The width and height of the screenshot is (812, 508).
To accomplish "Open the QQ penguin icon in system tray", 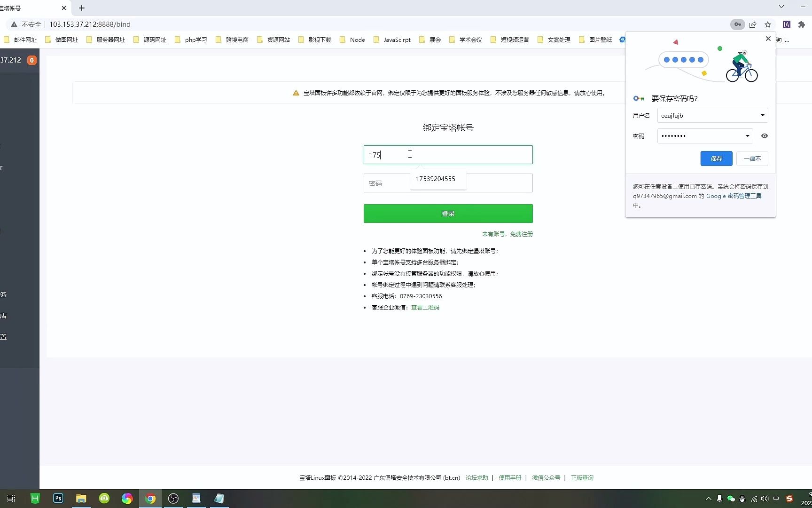I will [x=742, y=499].
